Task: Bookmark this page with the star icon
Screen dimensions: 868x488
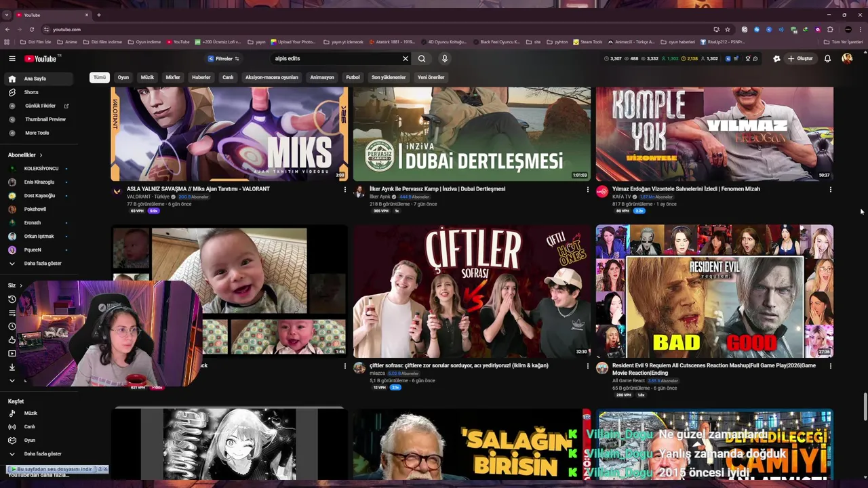Action: (x=727, y=29)
